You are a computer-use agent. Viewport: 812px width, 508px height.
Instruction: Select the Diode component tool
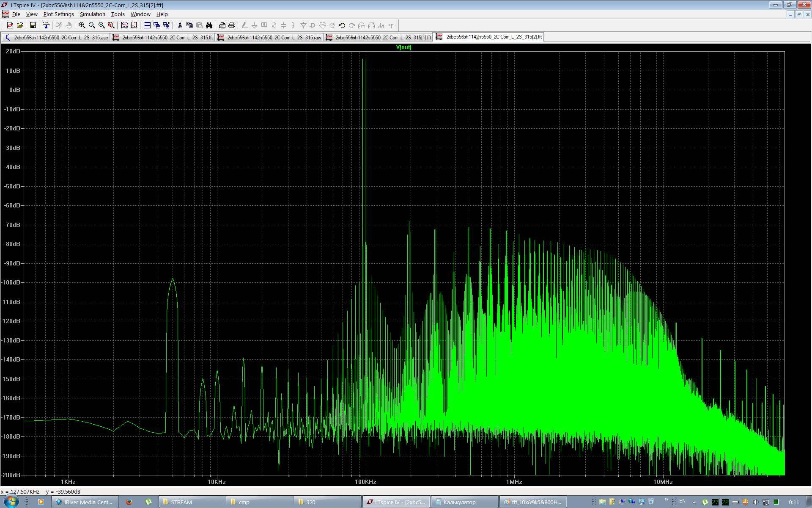(303, 25)
